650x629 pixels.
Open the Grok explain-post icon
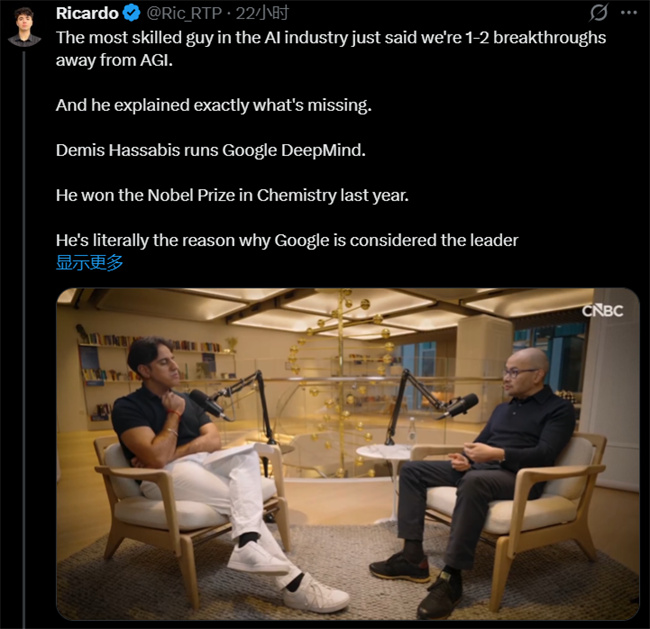coord(599,13)
